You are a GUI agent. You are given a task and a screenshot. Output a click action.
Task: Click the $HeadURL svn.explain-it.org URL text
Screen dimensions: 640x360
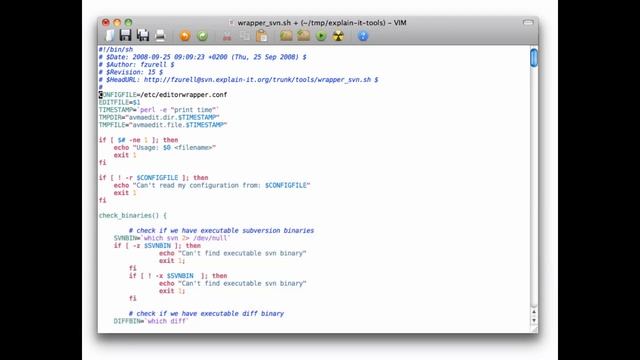pyautogui.click(x=238, y=80)
